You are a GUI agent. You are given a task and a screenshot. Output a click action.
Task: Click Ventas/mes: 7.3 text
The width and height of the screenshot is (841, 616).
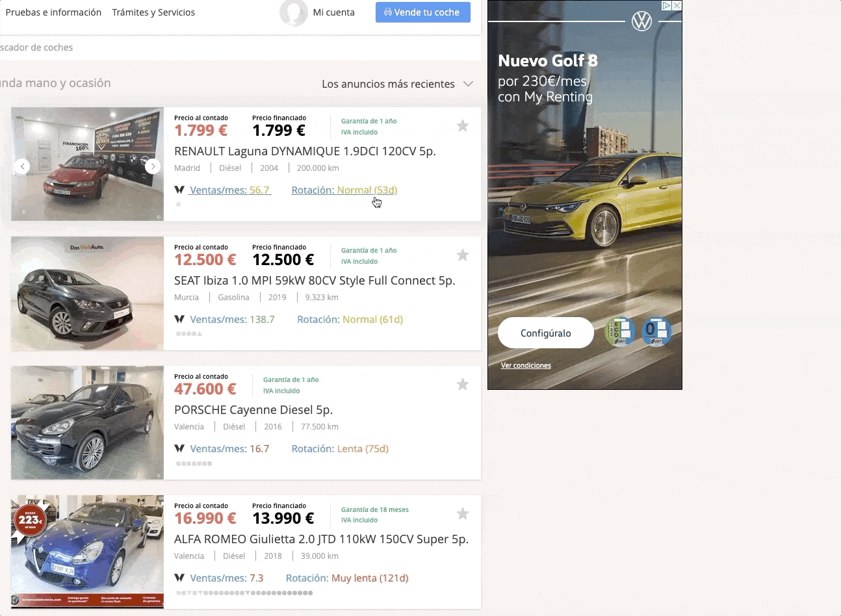point(227,578)
